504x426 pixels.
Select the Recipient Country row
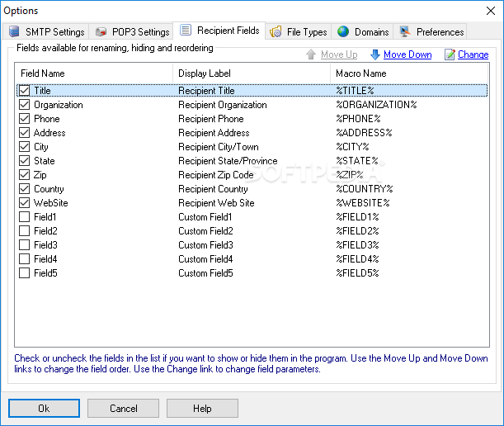tap(252, 189)
